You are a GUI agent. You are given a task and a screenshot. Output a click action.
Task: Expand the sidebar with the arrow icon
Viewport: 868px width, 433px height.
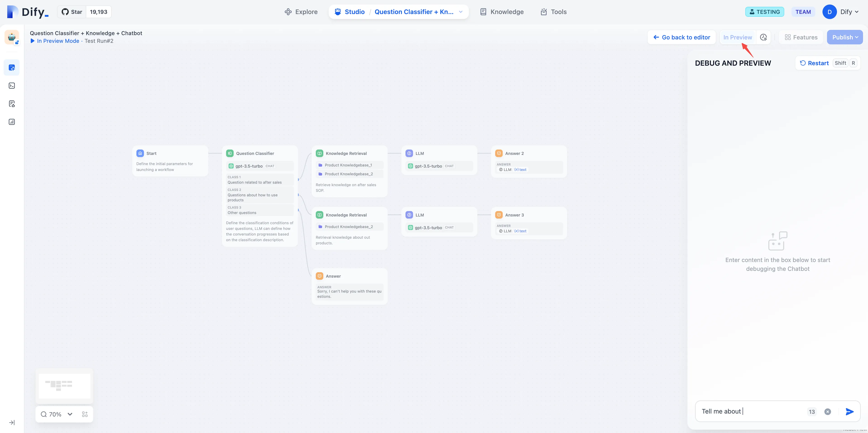(12, 423)
